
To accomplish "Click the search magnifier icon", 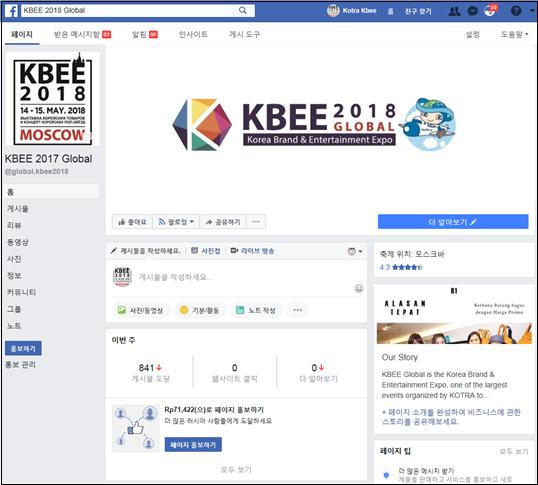I will pyautogui.click(x=243, y=10).
